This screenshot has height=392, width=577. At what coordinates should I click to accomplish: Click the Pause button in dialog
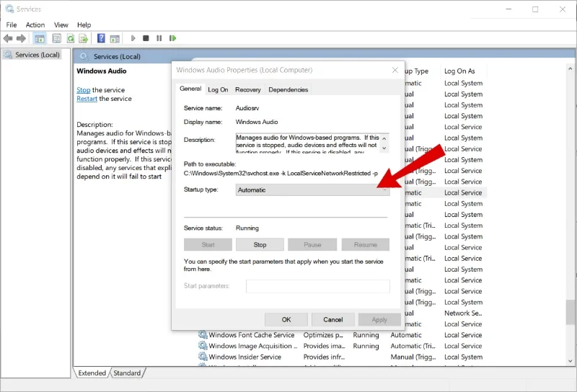[312, 244]
